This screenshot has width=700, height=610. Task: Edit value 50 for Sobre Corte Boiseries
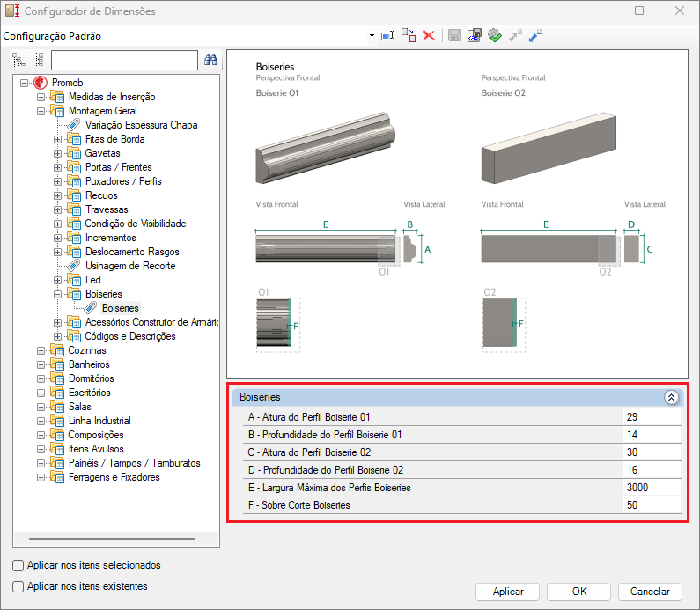[x=652, y=505]
